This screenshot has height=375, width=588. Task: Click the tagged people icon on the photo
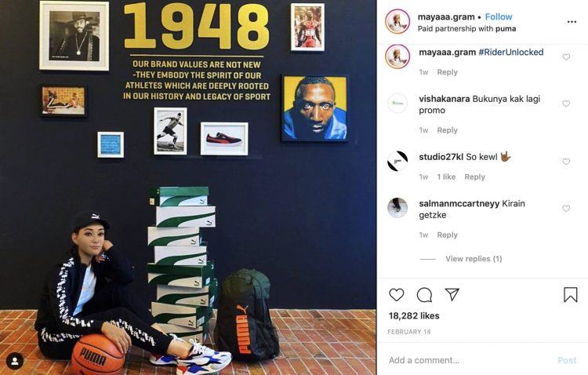[15, 361]
